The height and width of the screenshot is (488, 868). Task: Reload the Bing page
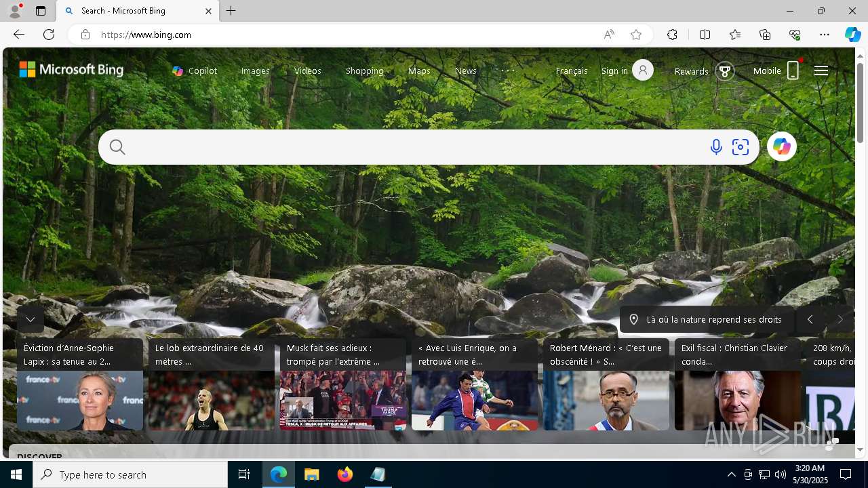click(x=49, y=35)
